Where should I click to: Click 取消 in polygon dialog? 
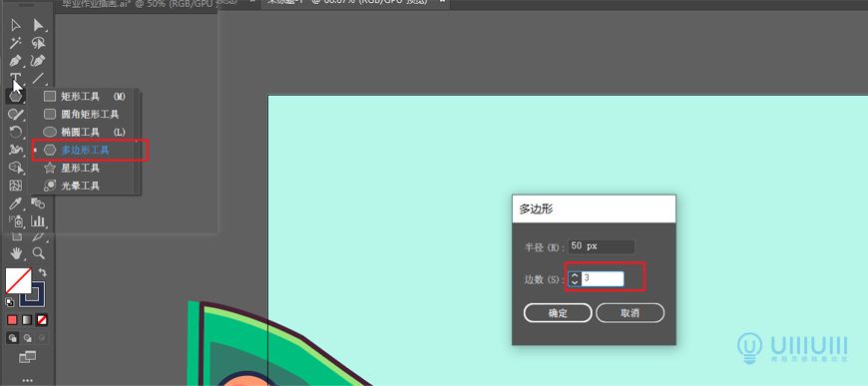point(630,313)
